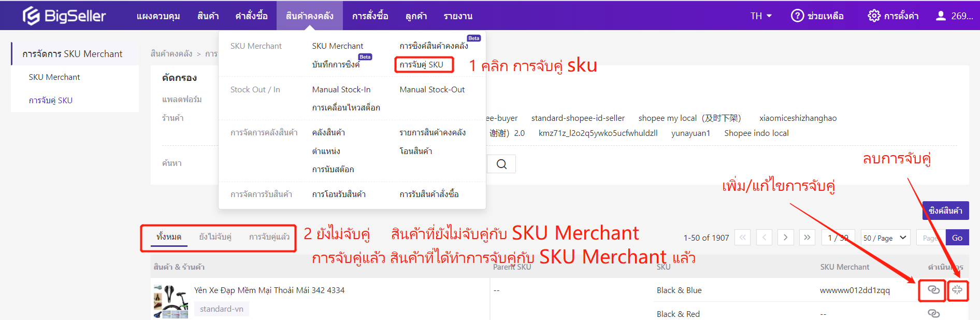Select store standard-shopee-id-seller
Screen dimensions: 980x320
(578, 118)
